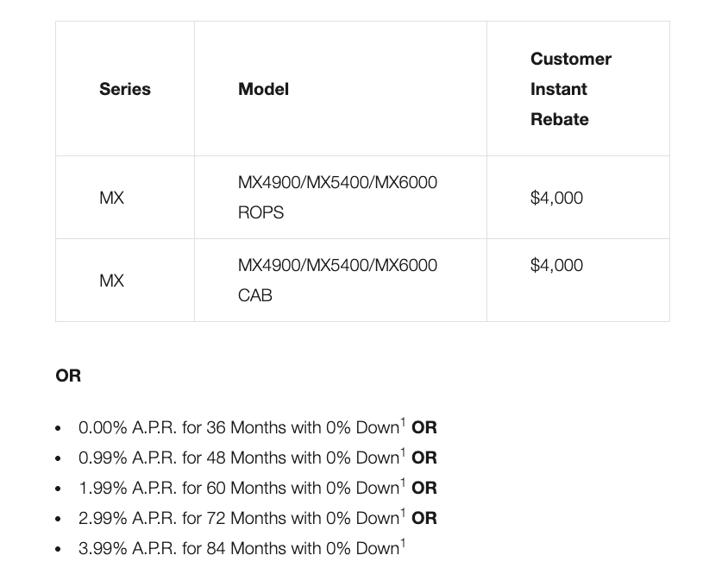Image resolution: width=728 pixels, height=587 pixels.
Task: Open footnote 1 on the 60 Months line
Action: [403, 483]
